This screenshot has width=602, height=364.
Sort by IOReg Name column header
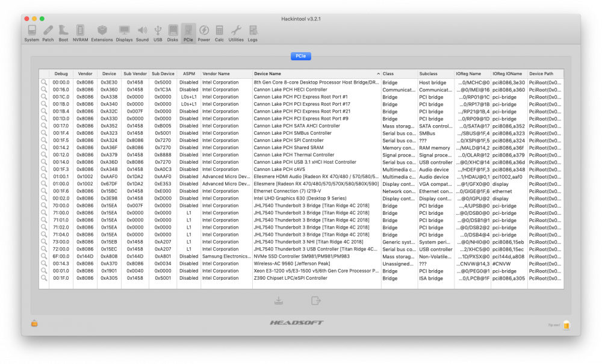click(473, 73)
